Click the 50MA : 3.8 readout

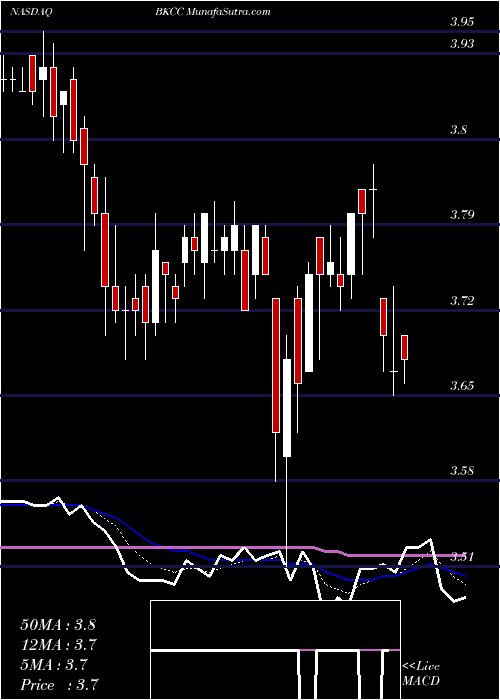coord(58,625)
